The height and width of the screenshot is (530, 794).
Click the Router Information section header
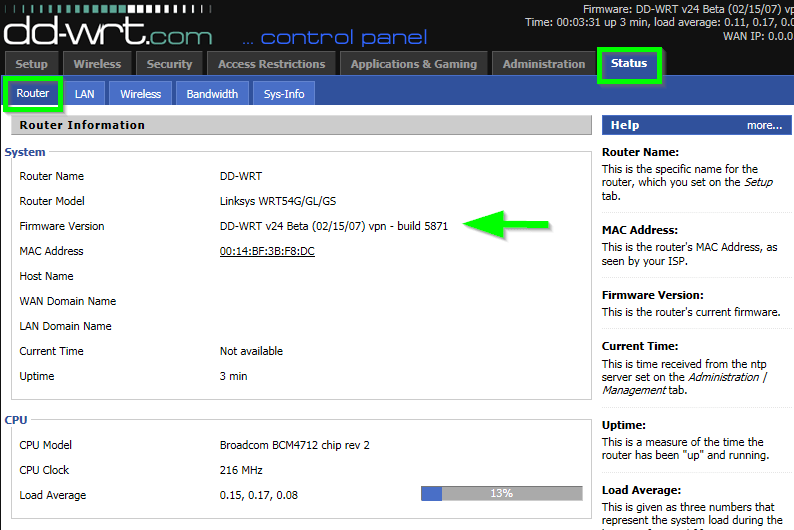click(x=301, y=125)
